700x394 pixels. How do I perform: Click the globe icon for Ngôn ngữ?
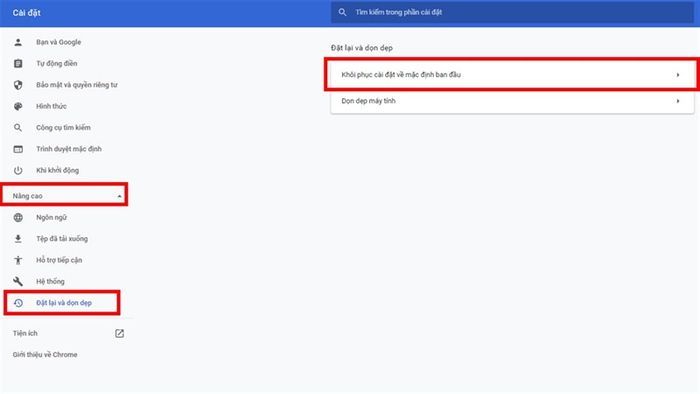tap(18, 217)
